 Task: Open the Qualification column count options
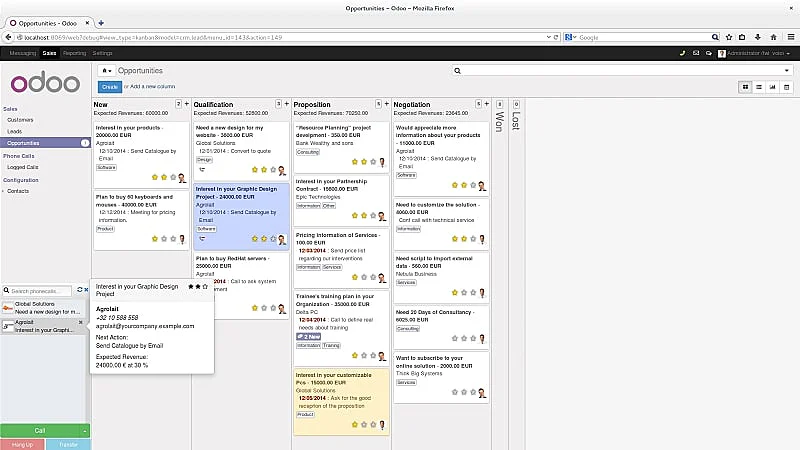click(279, 104)
